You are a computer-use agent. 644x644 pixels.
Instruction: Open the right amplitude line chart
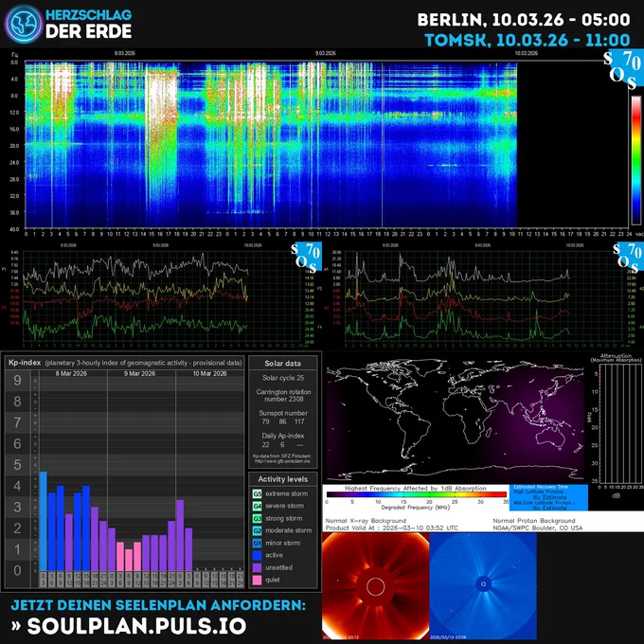(x=485, y=295)
